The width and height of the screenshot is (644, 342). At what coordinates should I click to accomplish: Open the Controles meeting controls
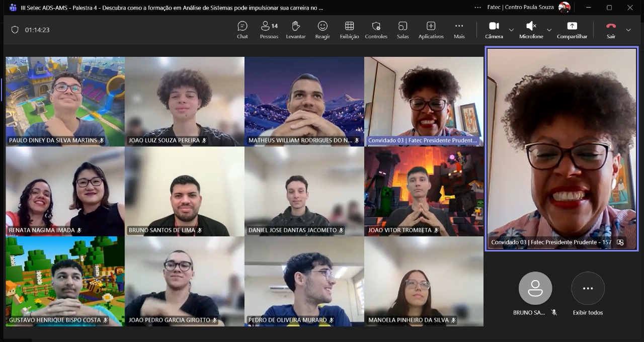pyautogui.click(x=376, y=30)
